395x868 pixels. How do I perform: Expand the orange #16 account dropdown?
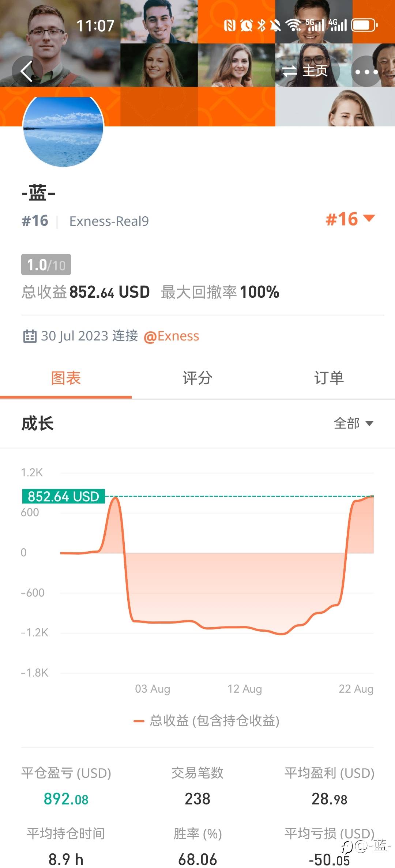[350, 219]
